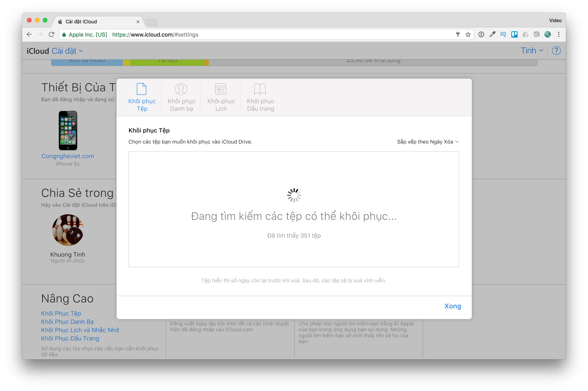Open the Chrome three-dot menu
The width and height of the screenshot is (588, 391).
tap(559, 34)
